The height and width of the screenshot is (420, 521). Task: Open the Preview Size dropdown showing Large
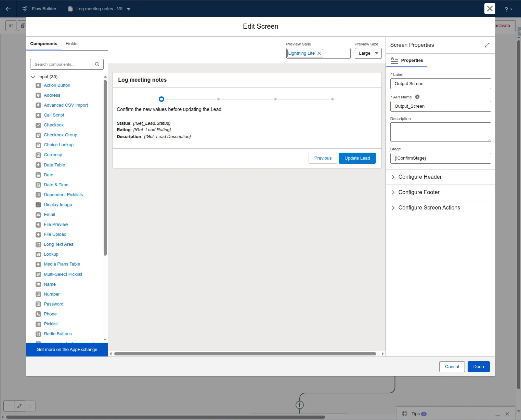pos(368,53)
